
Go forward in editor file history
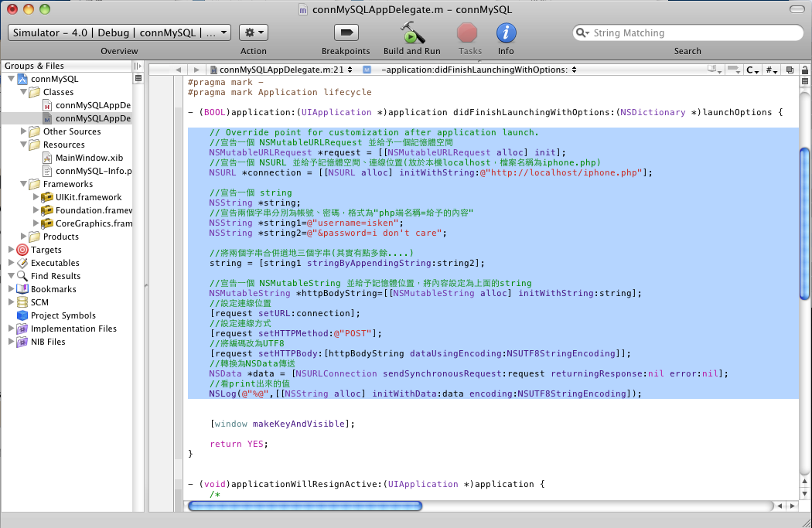(x=196, y=70)
